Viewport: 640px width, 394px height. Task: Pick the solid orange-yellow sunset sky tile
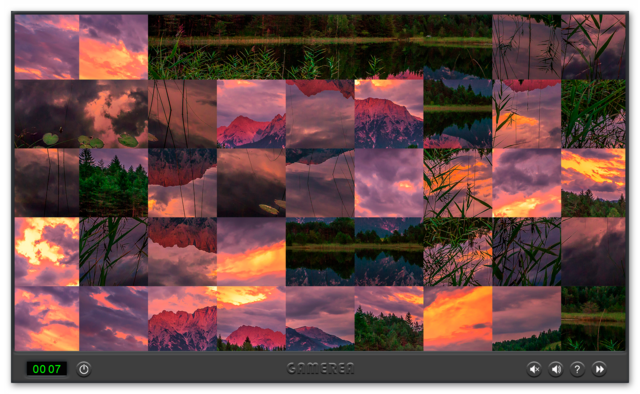pos(458,318)
